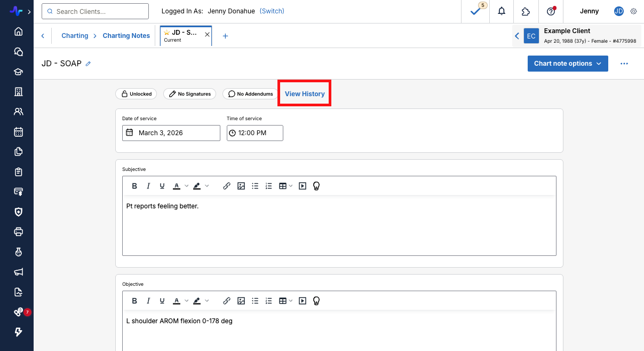Expand the left sidebar chevron
Viewport: 644px width, 351px height.
coord(29,11)
